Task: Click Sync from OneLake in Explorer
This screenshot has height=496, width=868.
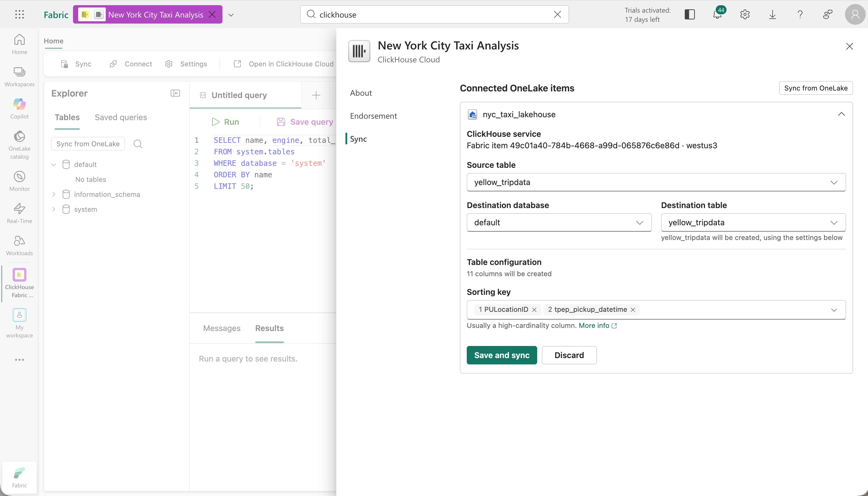Action: pos(88,144)
